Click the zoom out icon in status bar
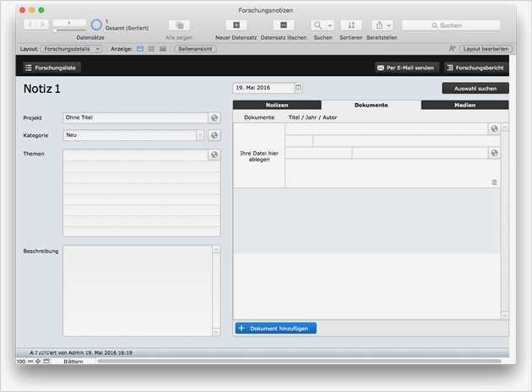 pyautogui.click(x=30, y=362)
